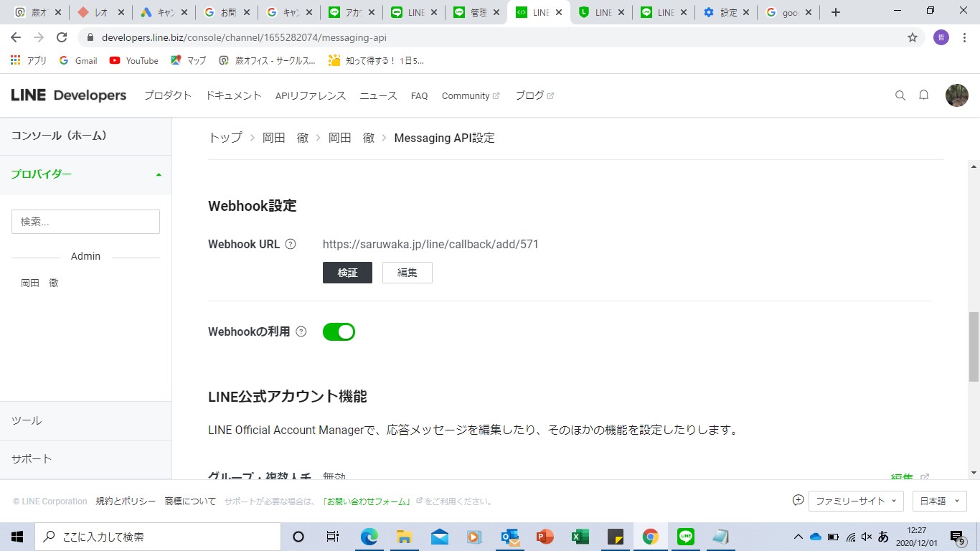Open File Explorer from the taskbar

405,537
